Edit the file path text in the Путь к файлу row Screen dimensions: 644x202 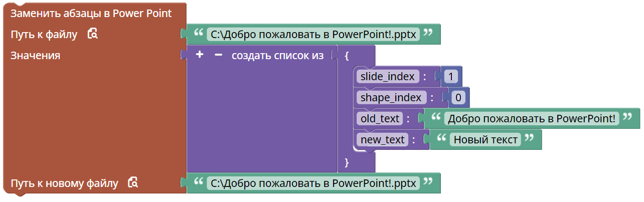(313, 35)
